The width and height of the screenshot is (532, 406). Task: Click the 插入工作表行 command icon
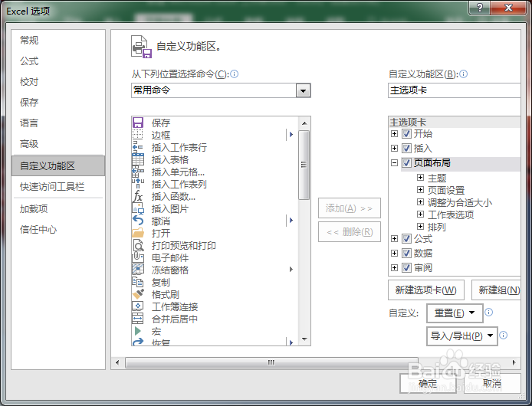click(x=138, y=147)
